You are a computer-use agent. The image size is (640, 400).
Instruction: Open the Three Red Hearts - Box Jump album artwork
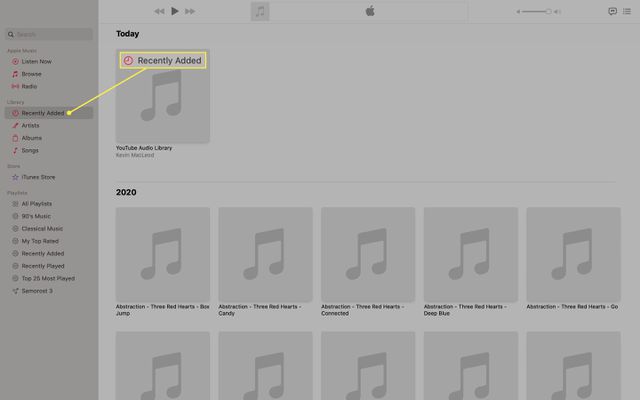(x=163, y=254)
